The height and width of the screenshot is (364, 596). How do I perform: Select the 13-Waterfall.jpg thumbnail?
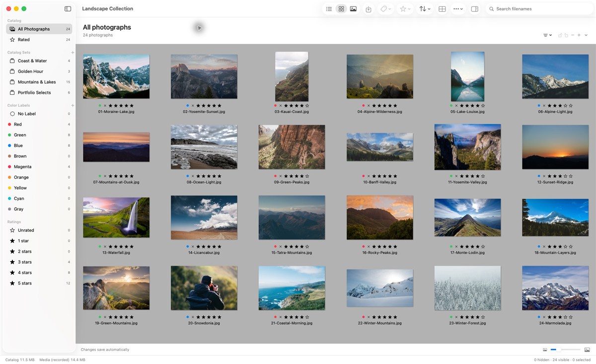coord(116,218)
